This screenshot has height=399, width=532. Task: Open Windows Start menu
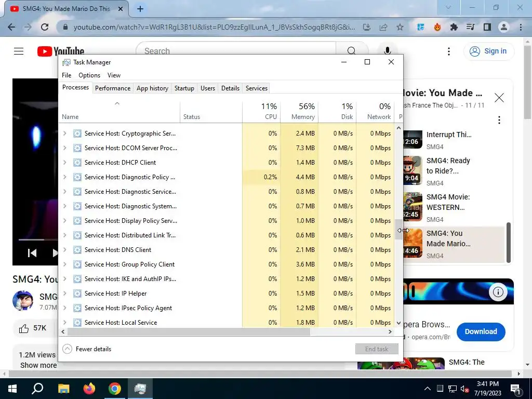(12, 389)
